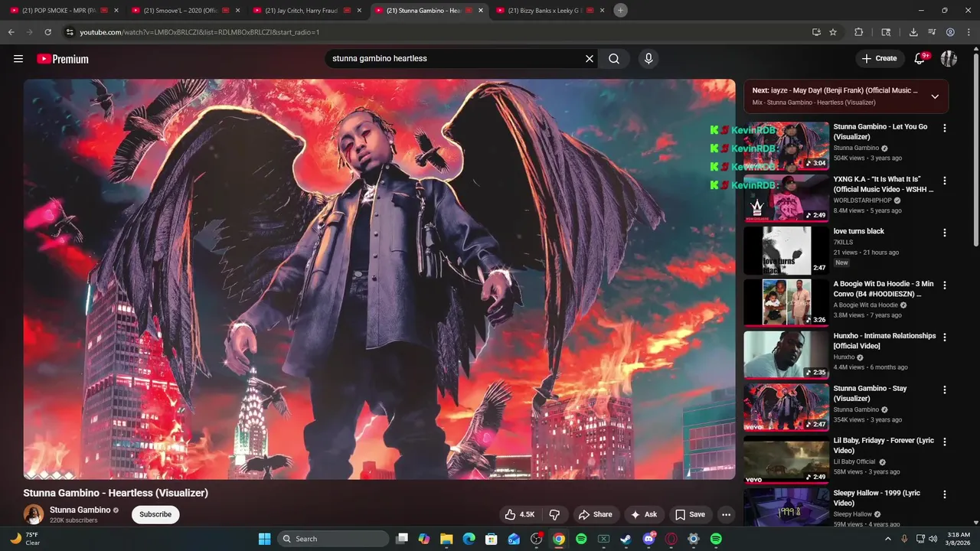Go to YouTube Premium home logo
Image resolution: width=980 pixels, height=551 pixels.
coord(63,59)
